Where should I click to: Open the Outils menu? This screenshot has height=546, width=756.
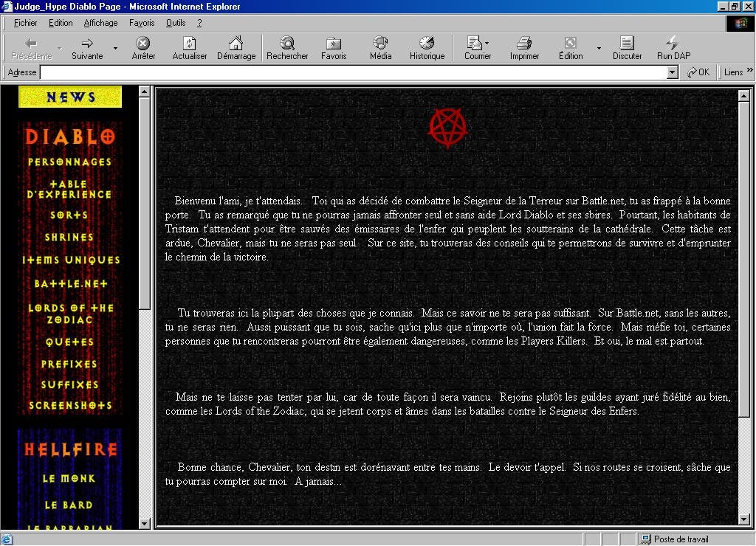(x=176, y=23)
